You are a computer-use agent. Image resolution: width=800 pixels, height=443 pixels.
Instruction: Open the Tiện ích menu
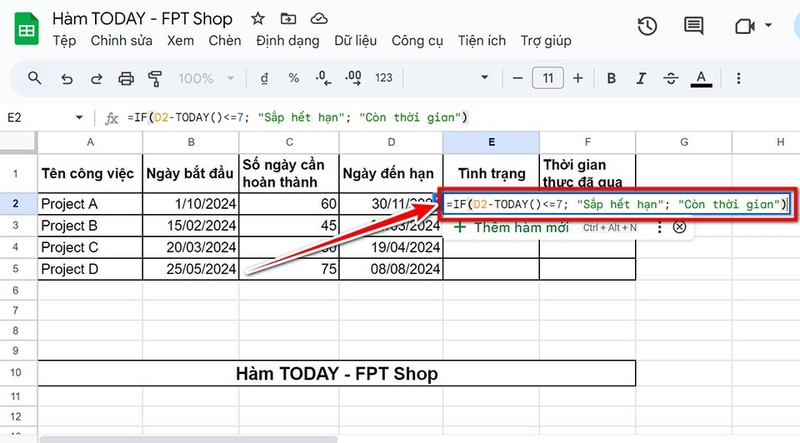click(x=482, y=41)
